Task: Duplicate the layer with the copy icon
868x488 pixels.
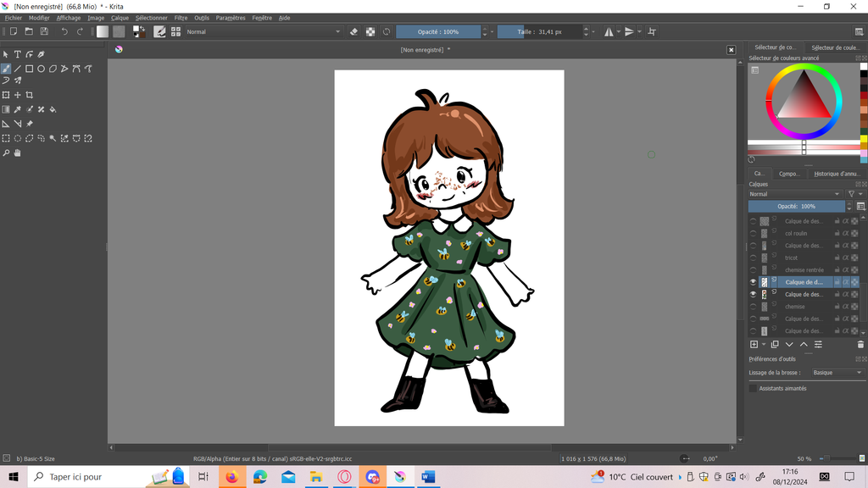Action: coord(775,345)
